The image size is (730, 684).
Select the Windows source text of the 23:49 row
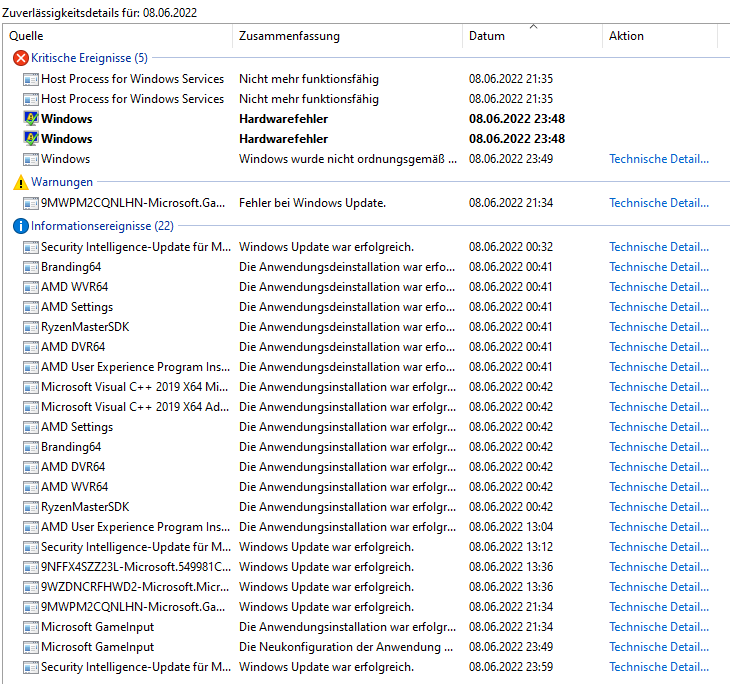point(65,159)
